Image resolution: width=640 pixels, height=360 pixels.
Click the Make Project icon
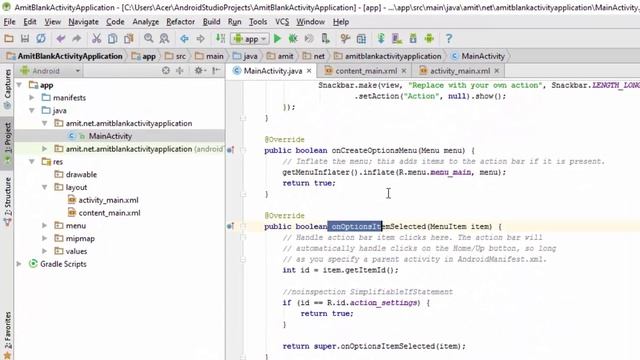(220, 39)
